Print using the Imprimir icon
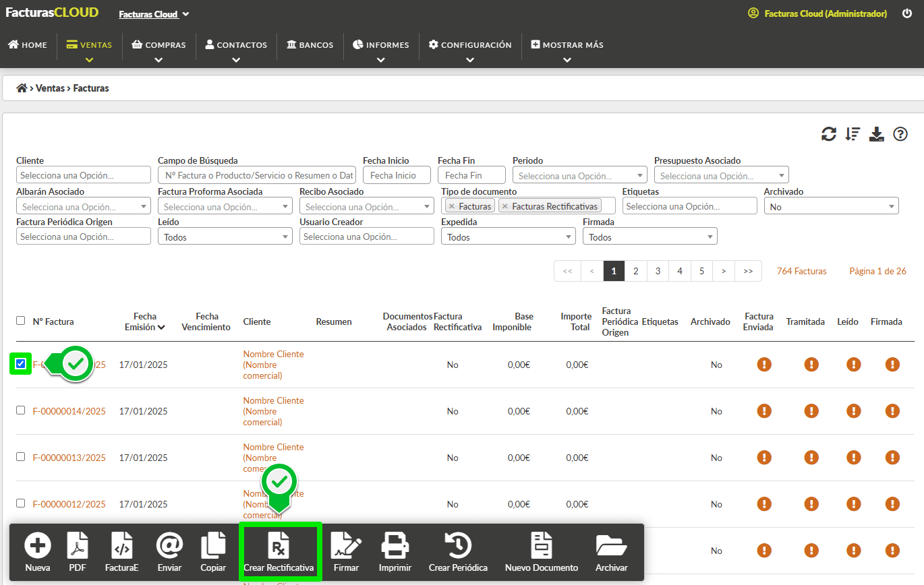The height and width of the screenshot is (585, 924). [x=395, y=545]
